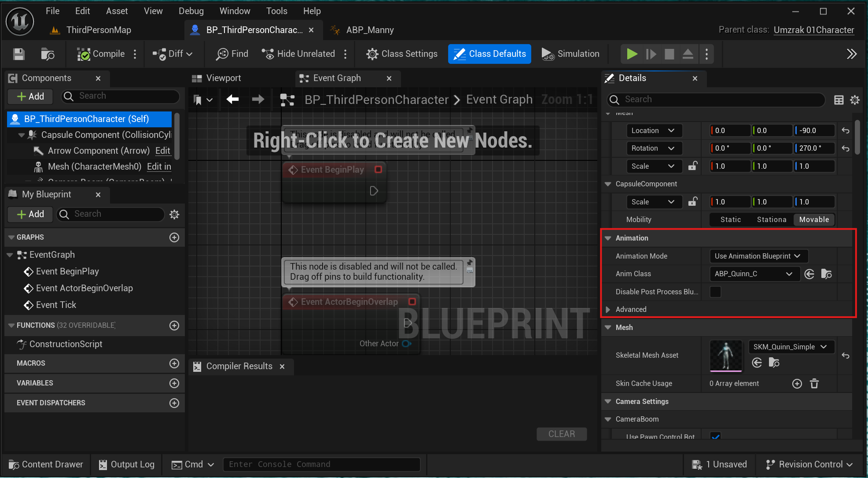
Task: Navigate forward in graph history
Action: [258, 100]
